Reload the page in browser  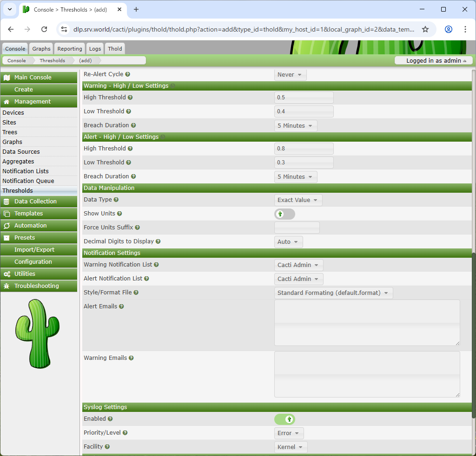point(44,29)
